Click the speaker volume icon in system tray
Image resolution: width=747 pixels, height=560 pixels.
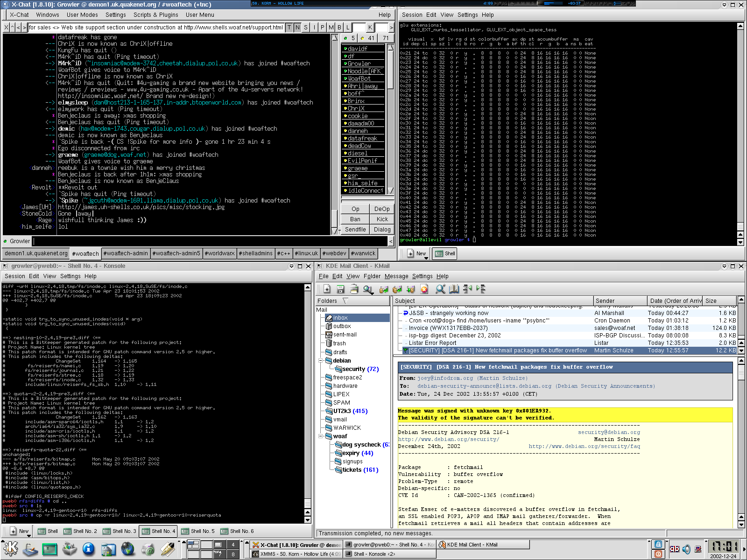(x=686, y=549)
